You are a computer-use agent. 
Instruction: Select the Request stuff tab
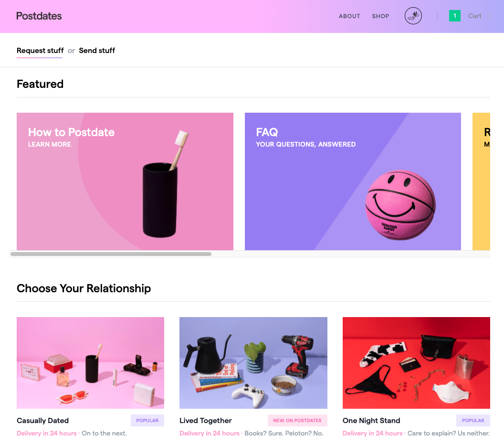tap(40, 51)
